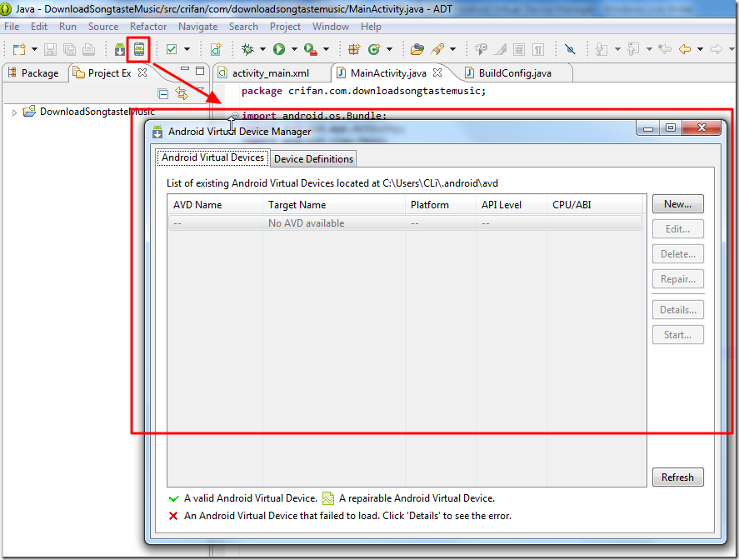Click the yellow Back navigation arrow
Image resolution: width=739 pixels, height=560 pixels.
685,49
